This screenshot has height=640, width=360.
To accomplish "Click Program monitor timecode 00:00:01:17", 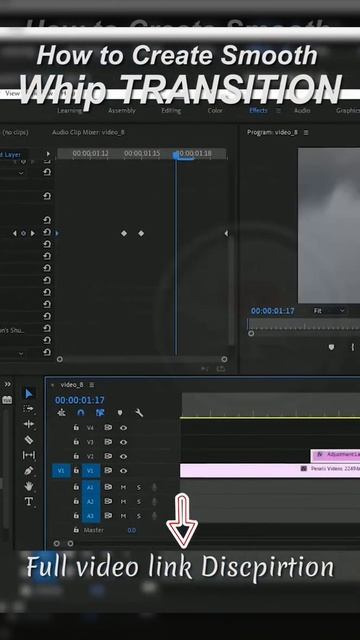I will point(272,311).
